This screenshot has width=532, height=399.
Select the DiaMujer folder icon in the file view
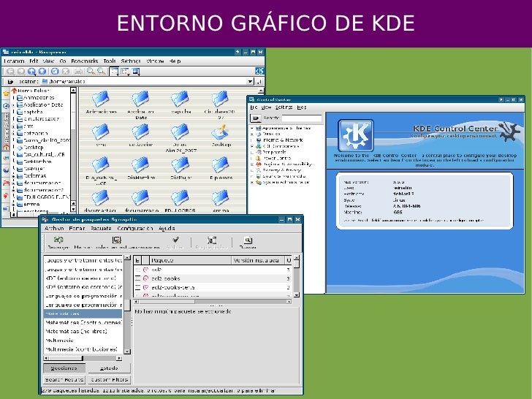pos(180,164)
